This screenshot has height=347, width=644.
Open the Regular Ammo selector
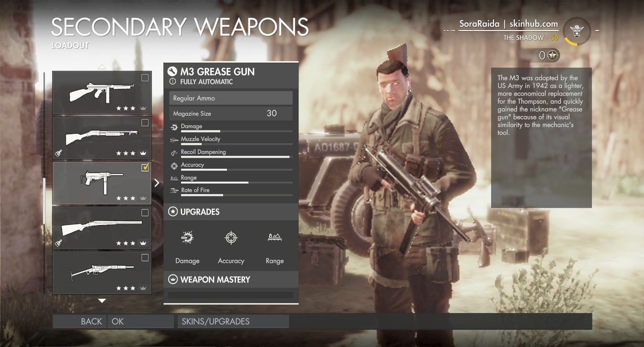(x=231, y=98)
